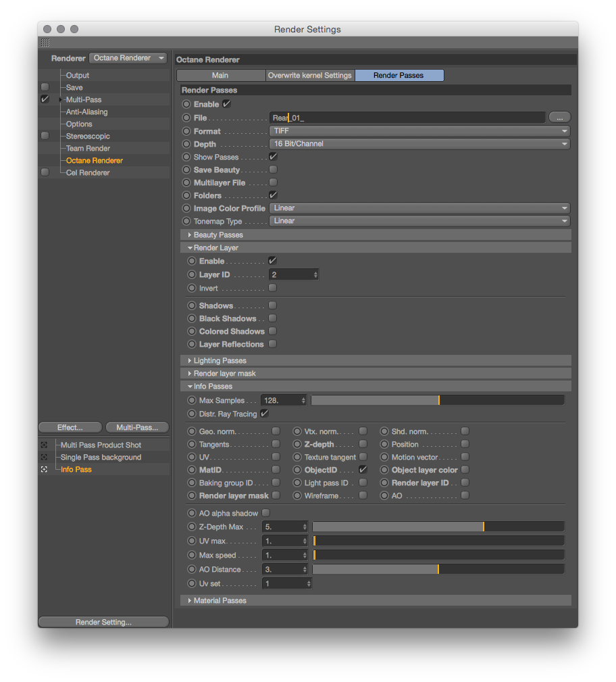This screenshot has width=616, height=682.
Task: Open the Depth dropdown set to 16 Bit/Channel
Action: click(x=419, y=144)
